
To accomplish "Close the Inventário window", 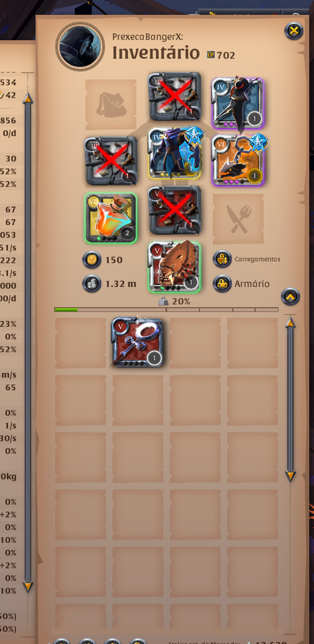I will 294,31.
